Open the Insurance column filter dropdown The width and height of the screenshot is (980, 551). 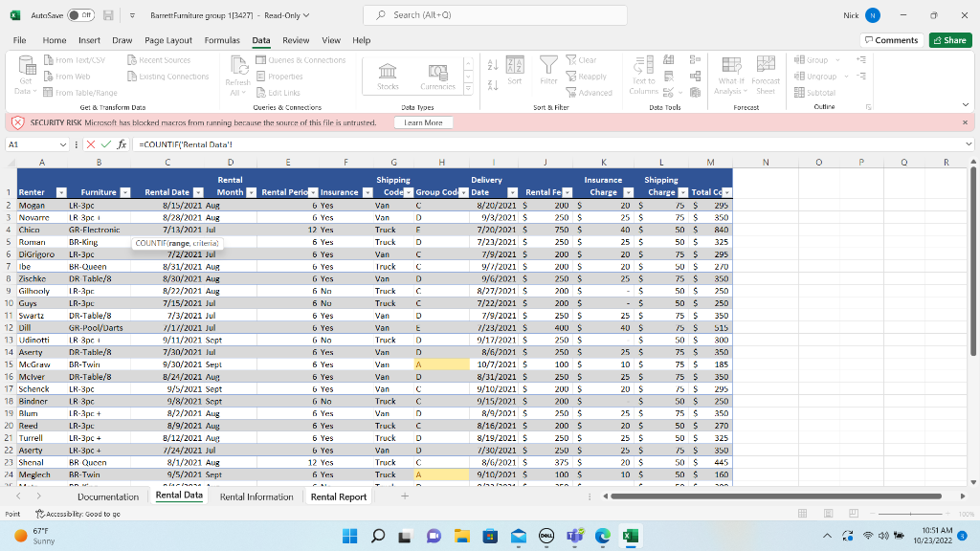(x=367, y=193)
